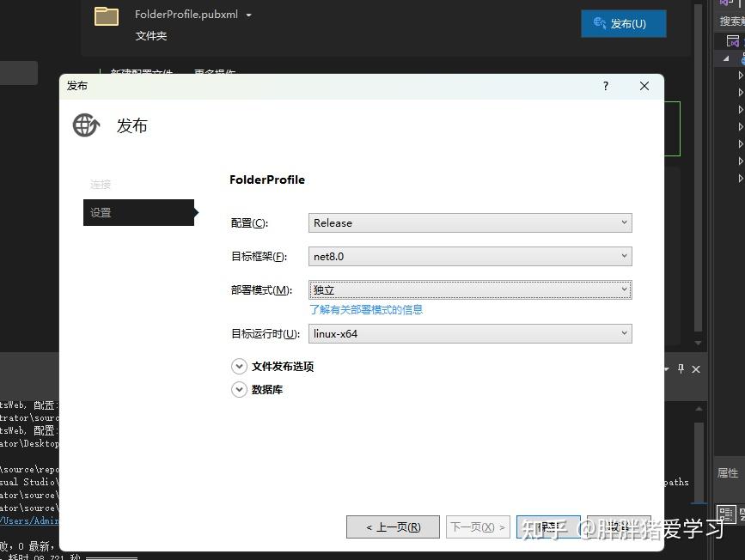Open the 了解有关部署模式的信息 link

click(x=368, y=309)
